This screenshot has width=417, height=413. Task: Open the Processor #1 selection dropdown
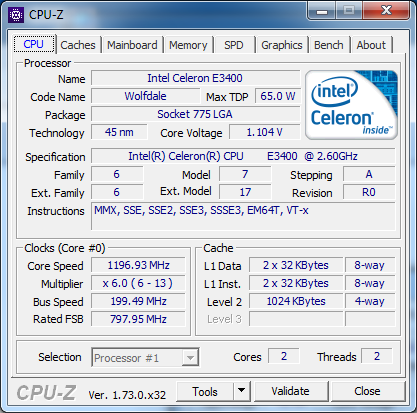(145, 358)
